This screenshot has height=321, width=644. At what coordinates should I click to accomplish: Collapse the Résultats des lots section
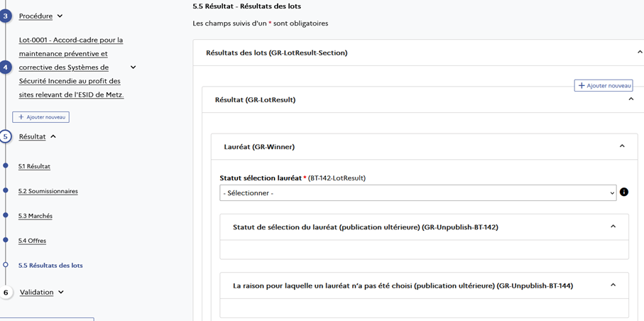click(639, 53)
